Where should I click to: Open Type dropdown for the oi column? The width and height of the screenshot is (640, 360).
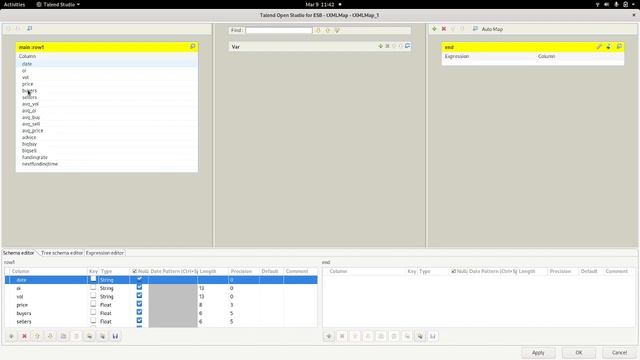(x=114, y=288)
